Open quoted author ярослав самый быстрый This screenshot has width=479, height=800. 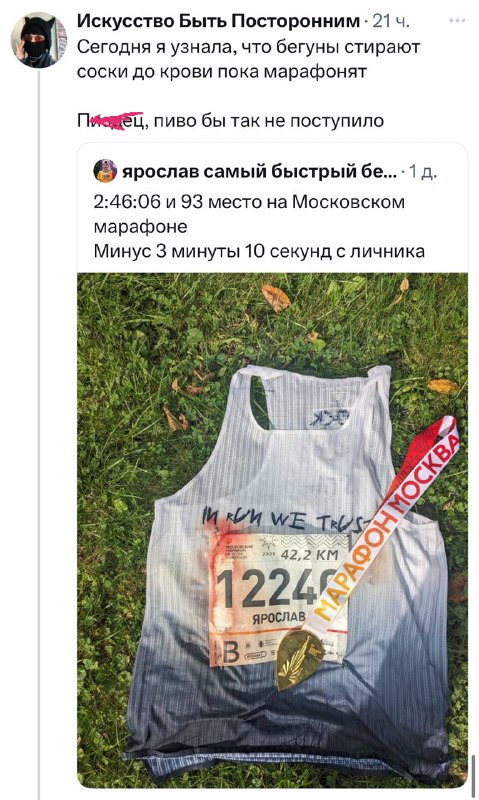pyautogui.click(x=259, y=171)
